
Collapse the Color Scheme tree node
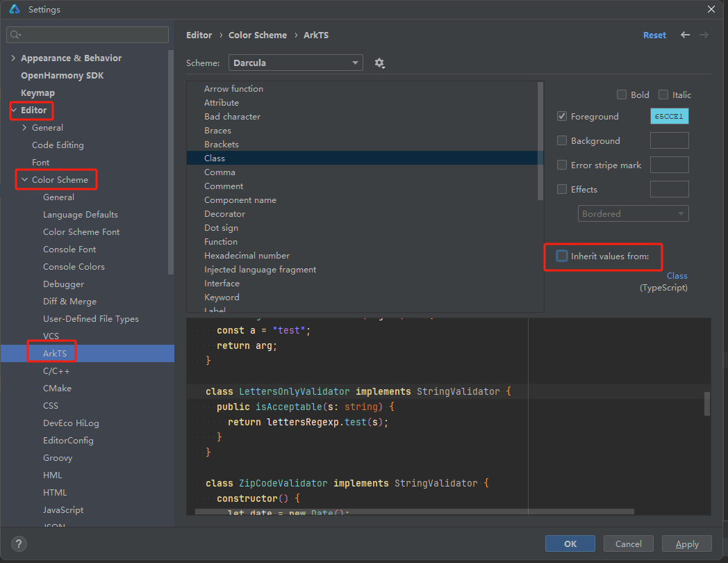point(25,179)
